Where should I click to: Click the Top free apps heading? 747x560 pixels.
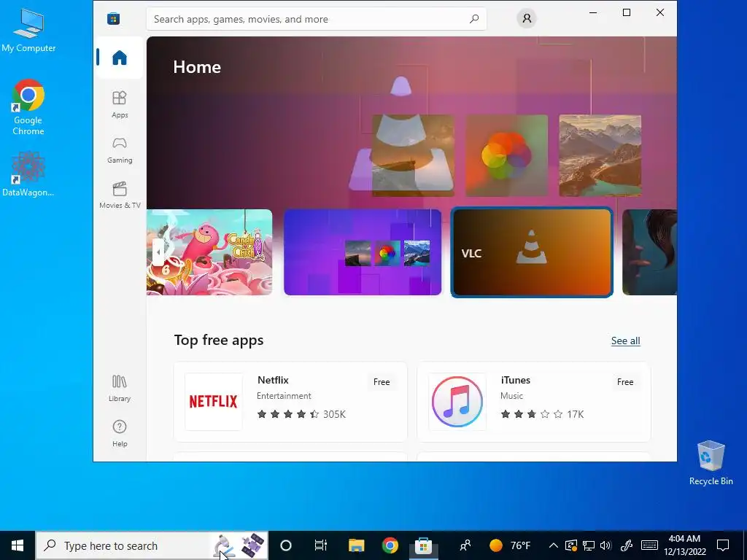(x=219, y=340)
